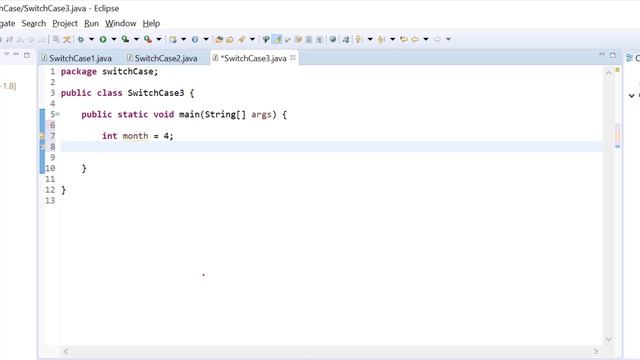Maximize the editor area
This screenshot has height=360, width=640.
pyautogui.click(x=613, y=55)
